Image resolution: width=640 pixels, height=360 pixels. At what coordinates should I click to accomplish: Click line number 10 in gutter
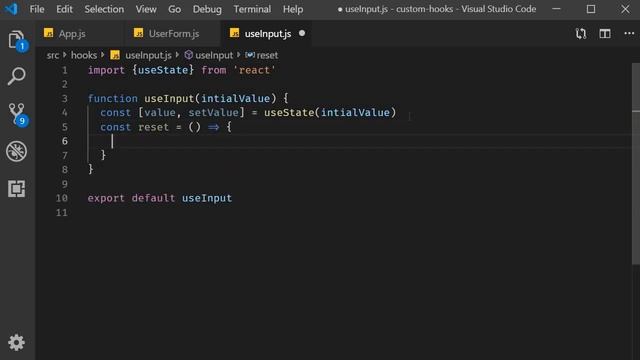62,198
